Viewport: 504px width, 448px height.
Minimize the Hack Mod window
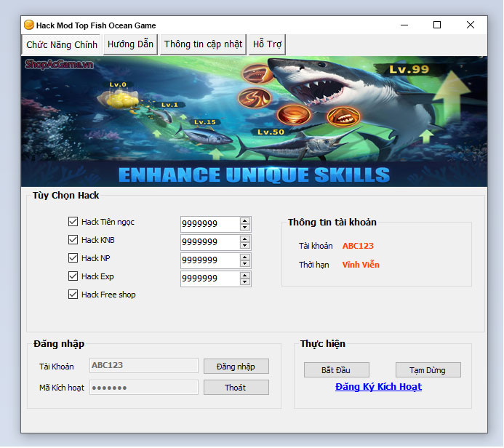[404, 25]
